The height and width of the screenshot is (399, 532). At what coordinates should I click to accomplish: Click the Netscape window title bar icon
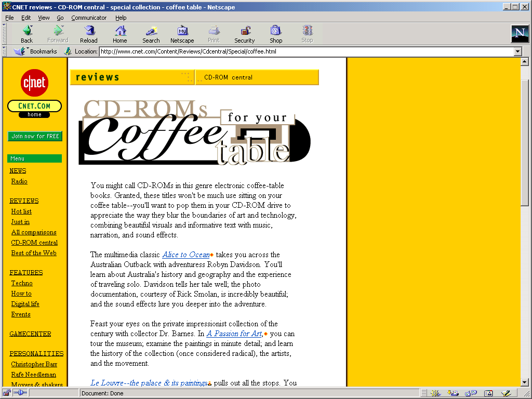click(x=6, y=6)
